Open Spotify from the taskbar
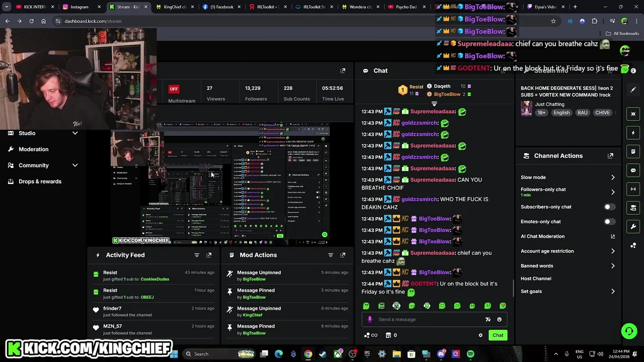644x362 pixels. click(470, 354)
